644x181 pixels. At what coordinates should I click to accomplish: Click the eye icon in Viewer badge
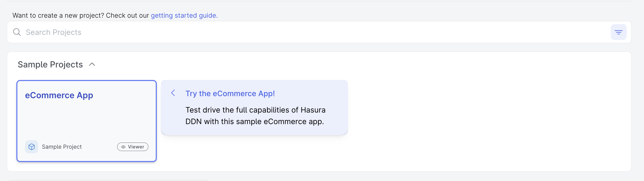[x=123, y=147]
